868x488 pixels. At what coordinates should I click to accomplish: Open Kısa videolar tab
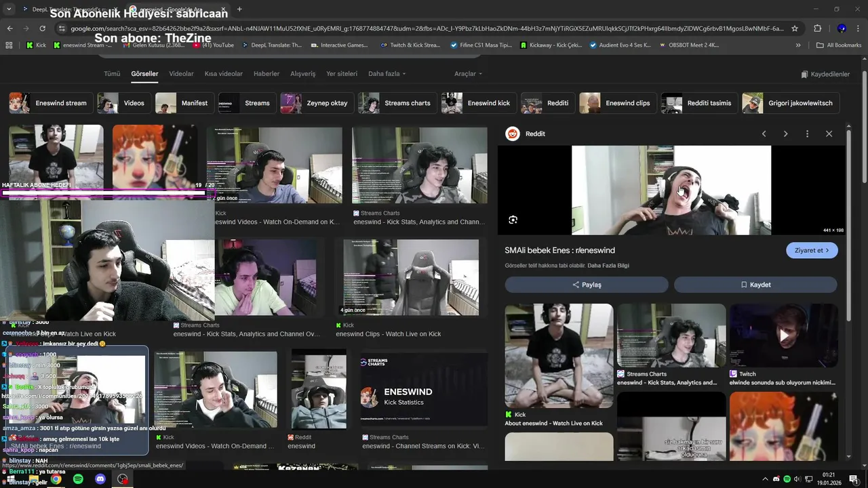coord(224,74)
